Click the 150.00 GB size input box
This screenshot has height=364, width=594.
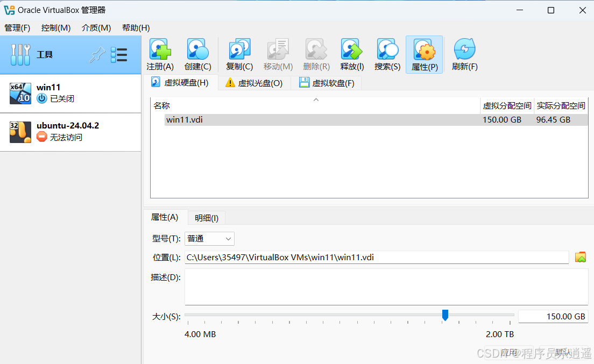553,316
